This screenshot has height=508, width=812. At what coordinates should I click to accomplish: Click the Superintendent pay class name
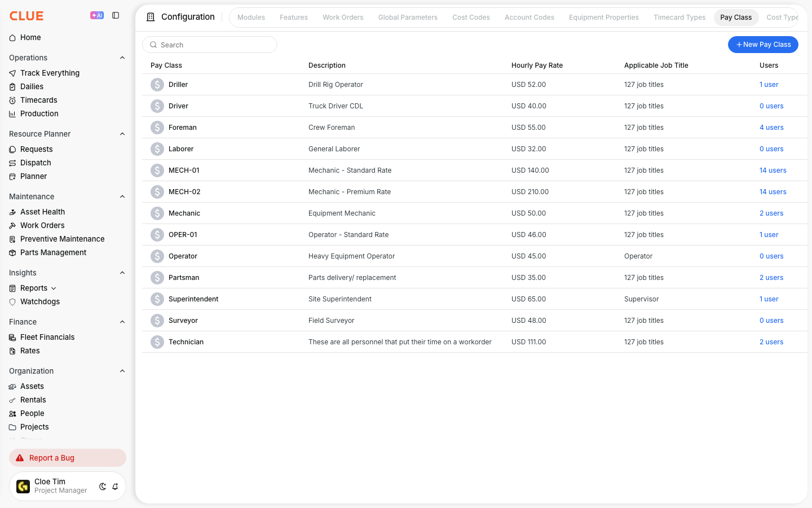pyautogui.click(x=193, y=299)
